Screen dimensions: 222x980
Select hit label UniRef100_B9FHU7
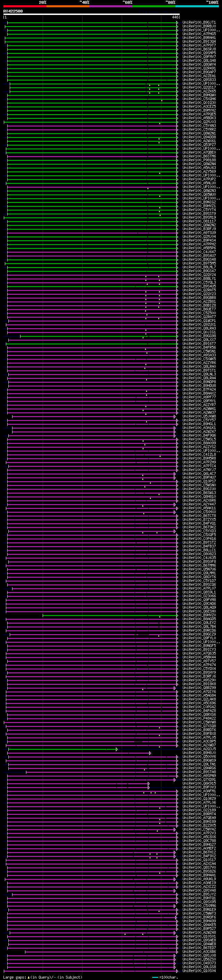(199, 477)
